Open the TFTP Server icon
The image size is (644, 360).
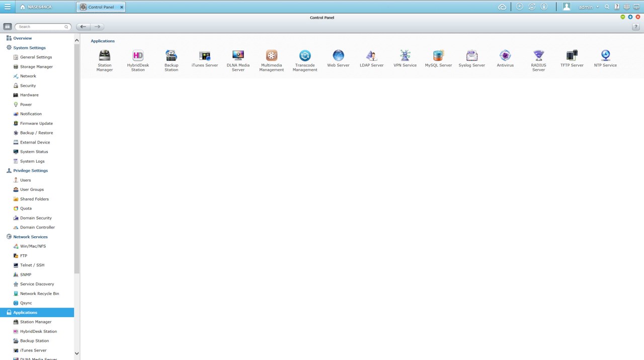click(572, 55)
